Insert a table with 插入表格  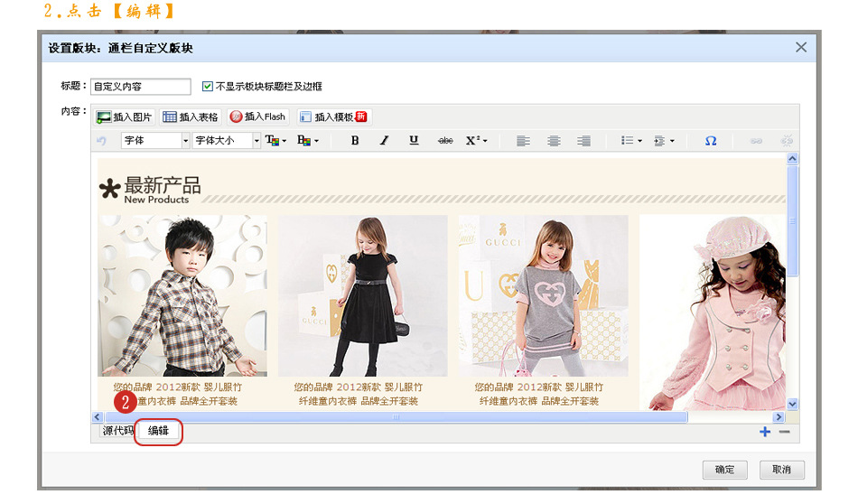click(191, 117)
